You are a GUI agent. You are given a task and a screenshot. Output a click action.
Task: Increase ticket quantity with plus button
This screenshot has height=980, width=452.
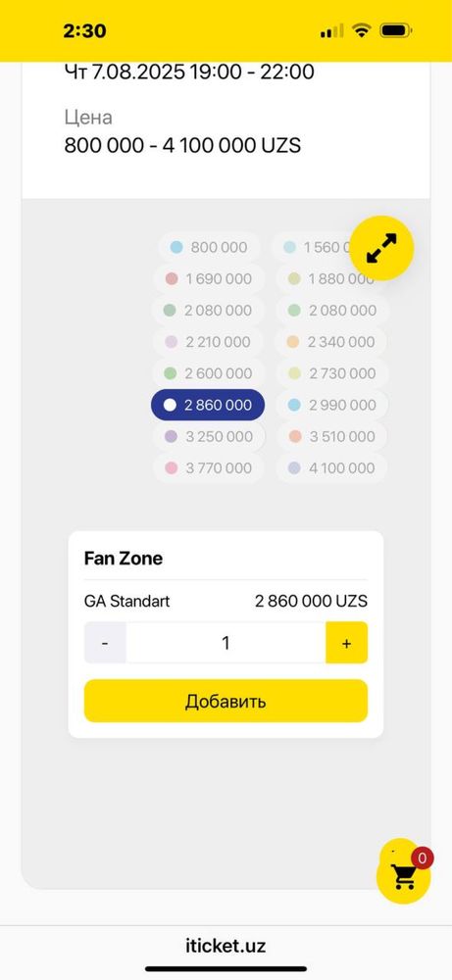tap(346, 643)
